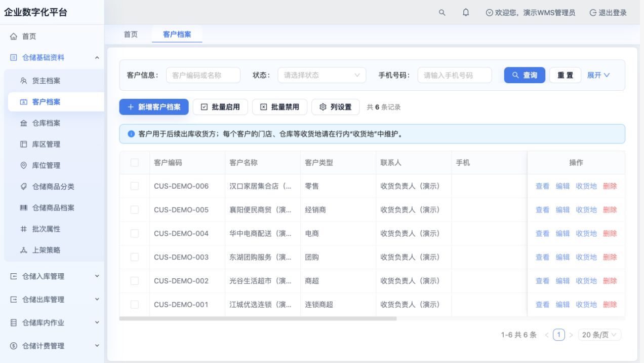This screenshot has width=644, height=363.
Task: Click the 仓储入库管理 icon
Action: click(14, 276)
